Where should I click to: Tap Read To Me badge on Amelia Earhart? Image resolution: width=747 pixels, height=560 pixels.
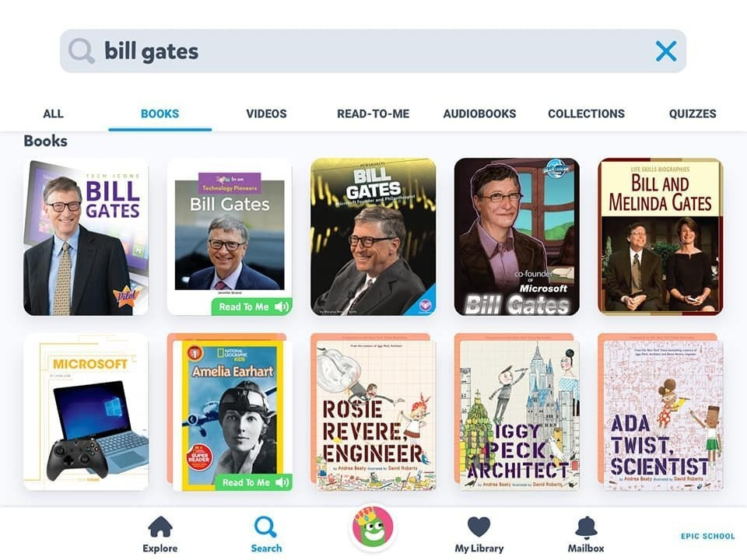tap(254, 482)
